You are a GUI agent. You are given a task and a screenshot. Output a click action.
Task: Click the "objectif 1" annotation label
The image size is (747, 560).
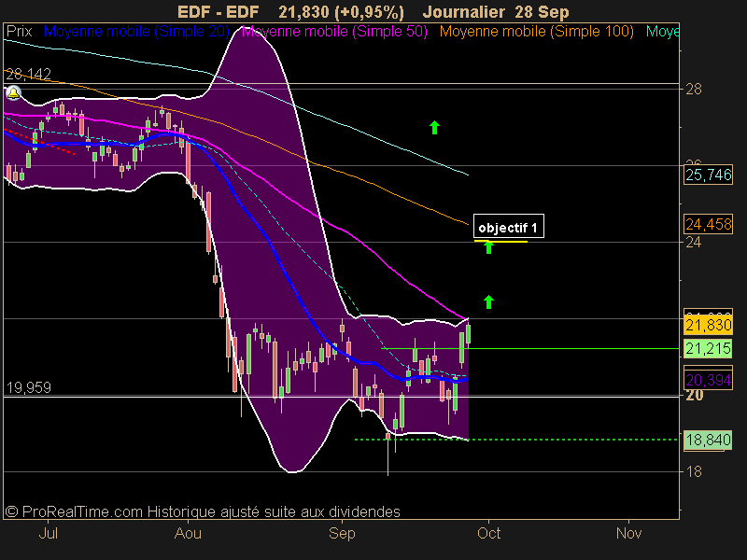coord(508,226)
